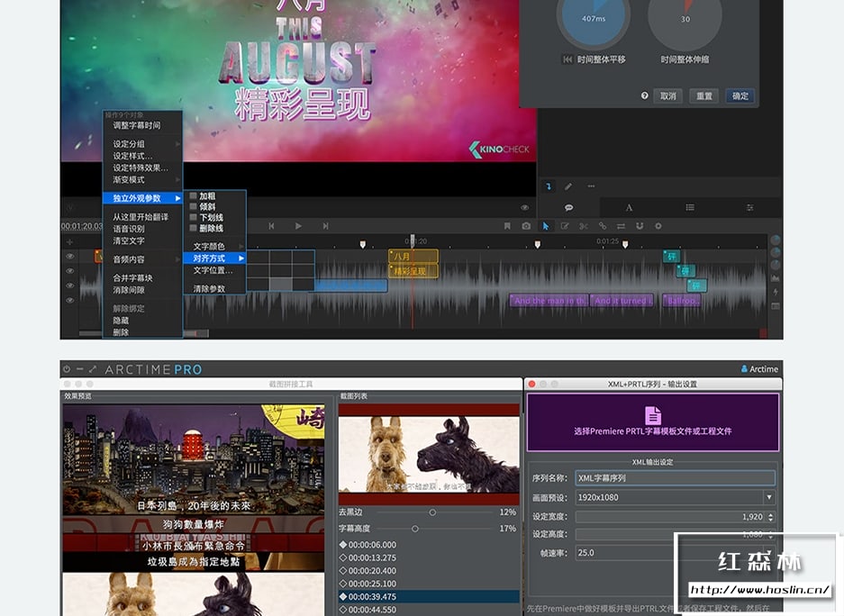Screen dimensions: 844x616
Task: Select the scissors cut tool
Action: point(584,226)
